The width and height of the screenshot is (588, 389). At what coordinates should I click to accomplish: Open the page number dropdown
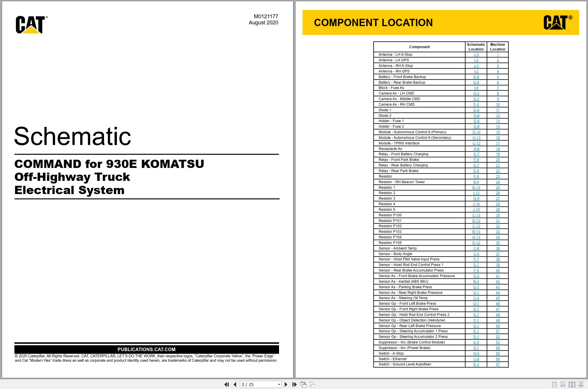tap(279, 384)
